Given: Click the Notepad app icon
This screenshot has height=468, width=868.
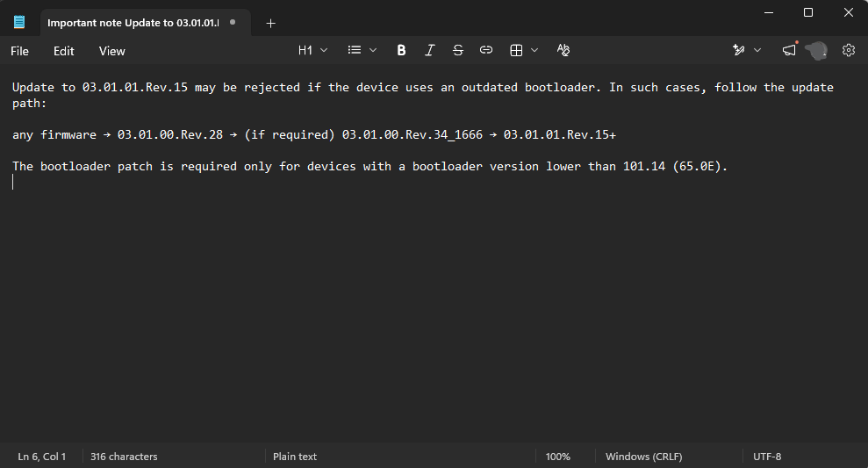Looking at the screenshot, I should point(19,22).
